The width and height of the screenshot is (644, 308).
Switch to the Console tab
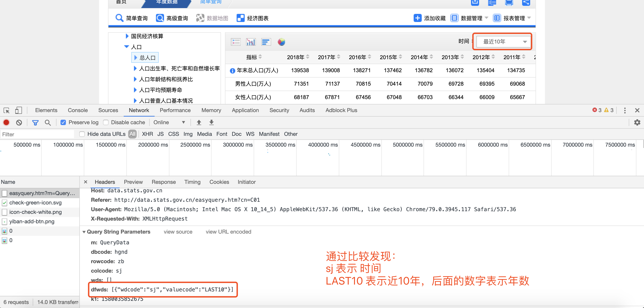click(78, 110)
